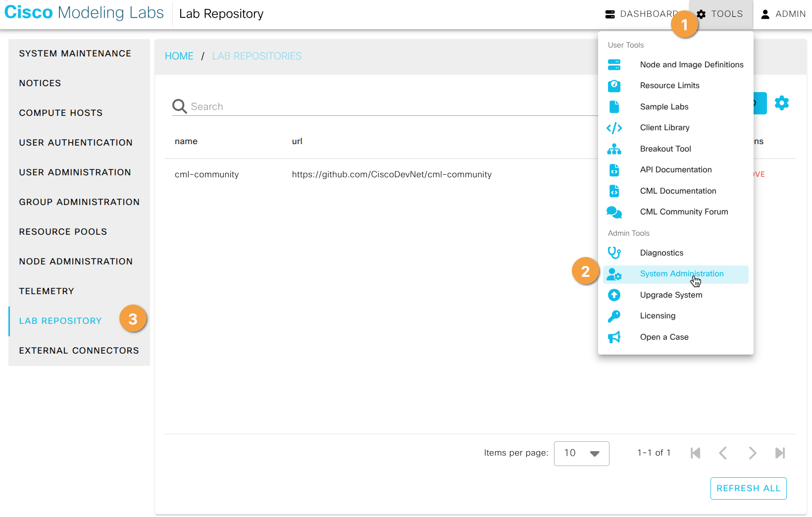This screenshot has height=517, width=812.
Task: Click the REFRESH ALL button
Action: point(748,488)
